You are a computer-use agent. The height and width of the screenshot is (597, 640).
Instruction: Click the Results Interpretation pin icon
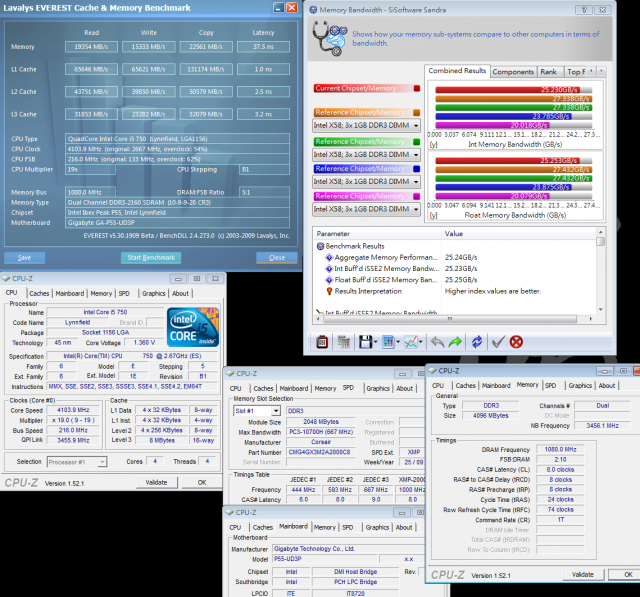tap(329, 291)
